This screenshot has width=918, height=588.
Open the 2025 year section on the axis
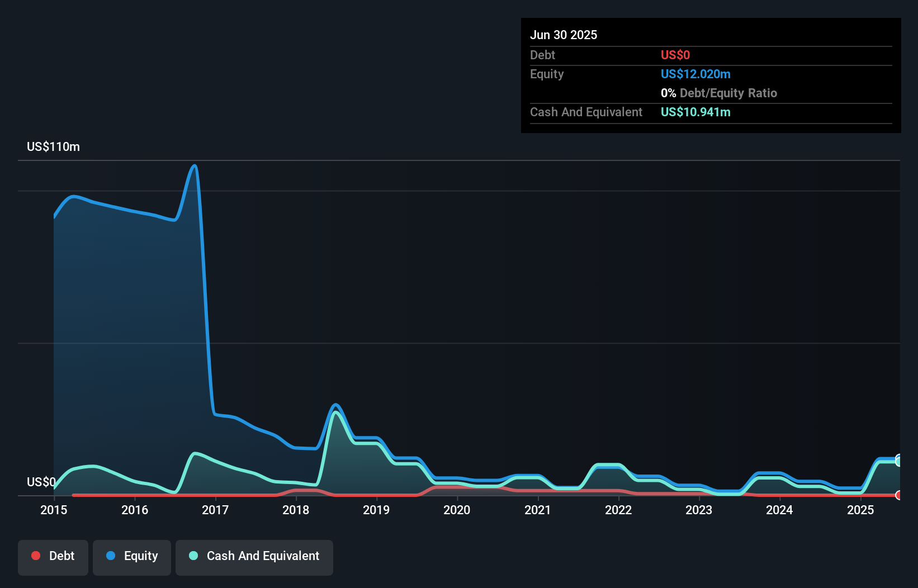click(861, 510)
